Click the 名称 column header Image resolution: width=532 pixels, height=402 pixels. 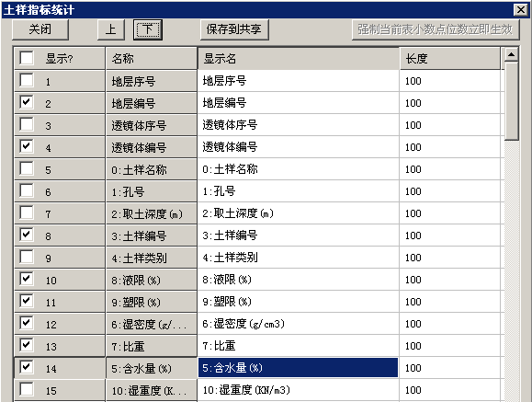click(152, 59)
